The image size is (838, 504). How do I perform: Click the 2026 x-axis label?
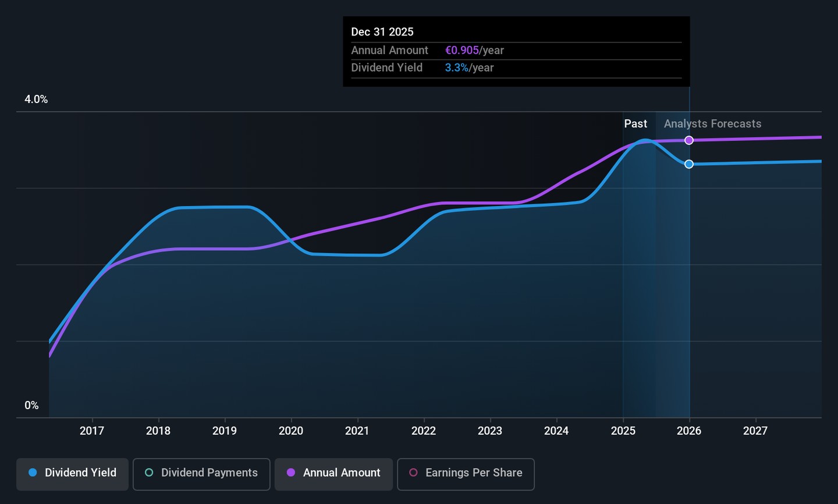pos(689,431)
